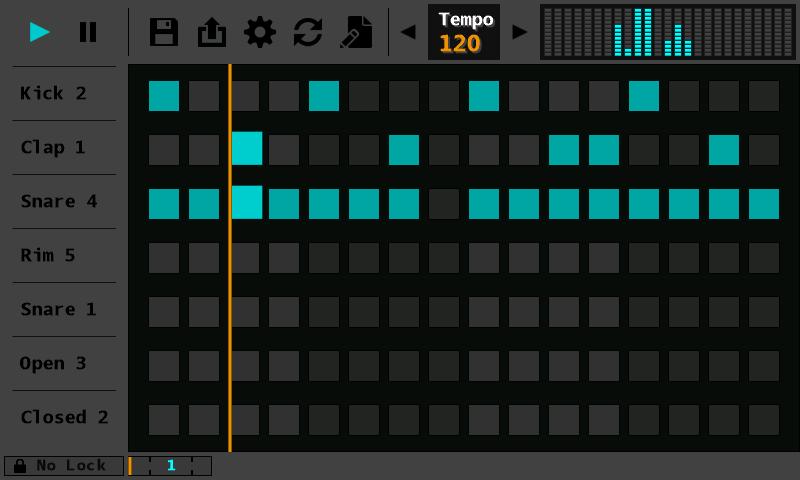Turn off Clap 1 step 15
The image size is (800, 480).
click(724, 150)
